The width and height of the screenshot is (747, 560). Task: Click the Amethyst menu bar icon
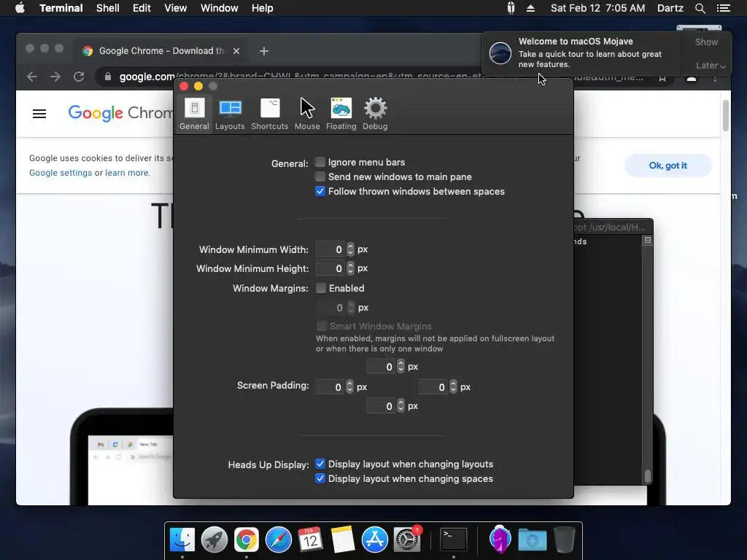[511, 8]
